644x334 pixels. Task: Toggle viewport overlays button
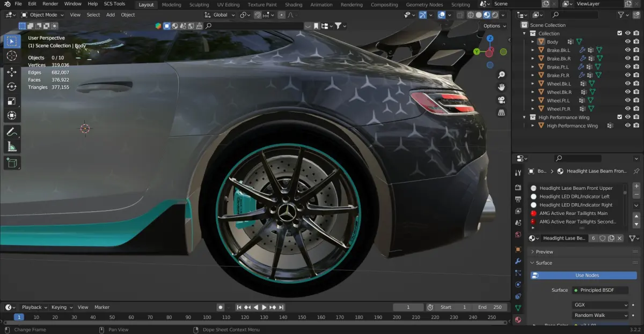pos(441,15)
